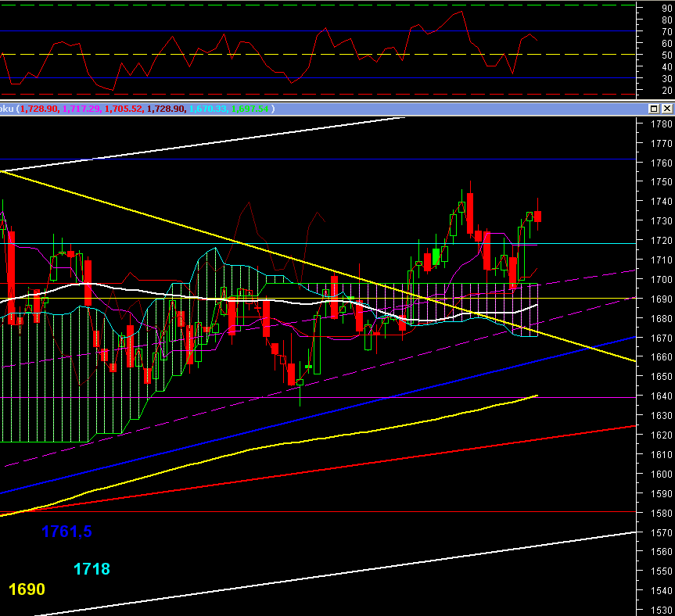Viewport: 675px width, 616px height.
Task: Select the 1,705.52 value in pane title
Action: pyautogui.click(x=124, y=109)
